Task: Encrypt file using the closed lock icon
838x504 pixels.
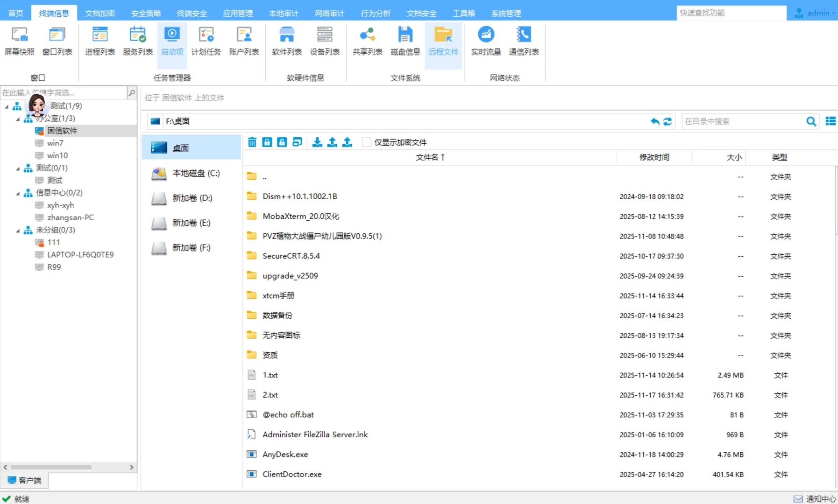Action: (267, 142)
